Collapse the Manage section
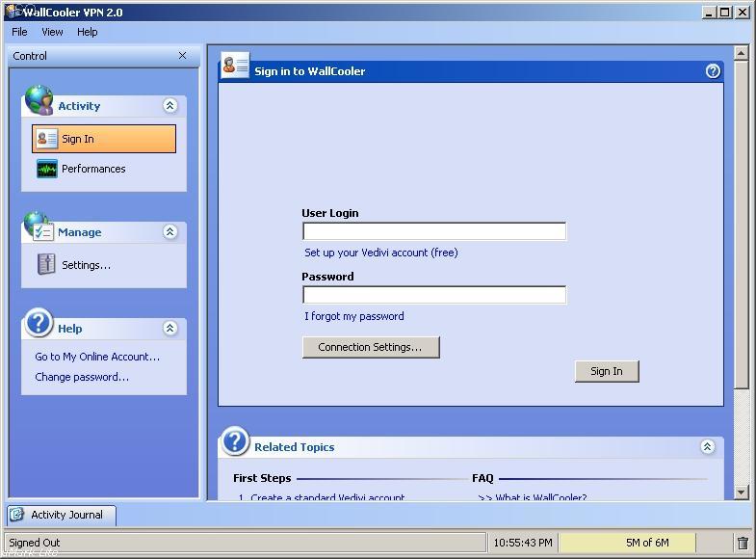Viewport: 756px width, 559px height. [169, 231]
